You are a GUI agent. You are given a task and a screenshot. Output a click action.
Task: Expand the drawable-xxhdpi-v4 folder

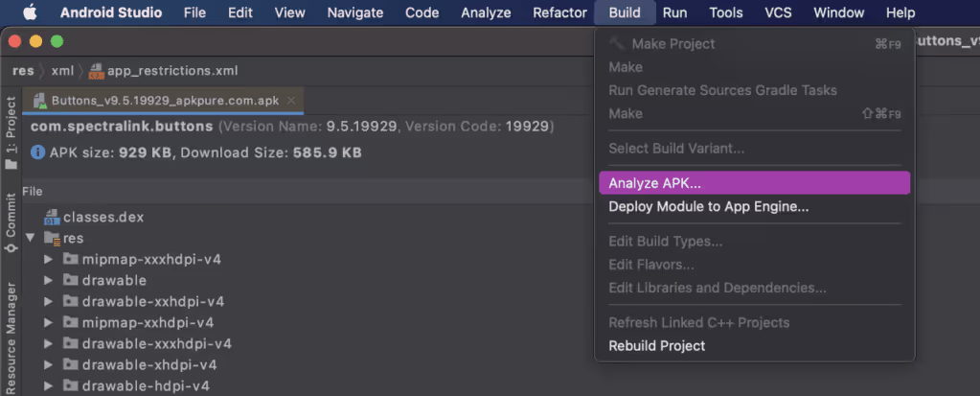(48, 301)
